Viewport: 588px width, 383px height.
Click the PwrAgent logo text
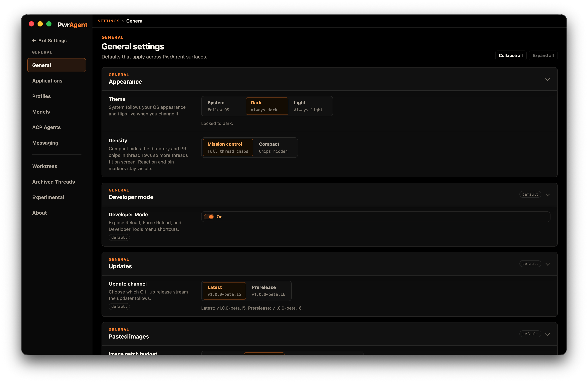click(72, 25)
